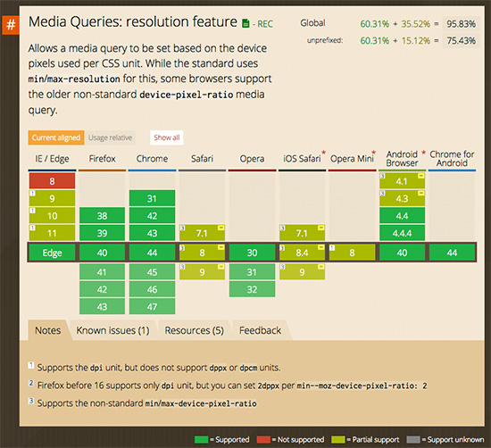Click the Chrome 47 cell

152,306
